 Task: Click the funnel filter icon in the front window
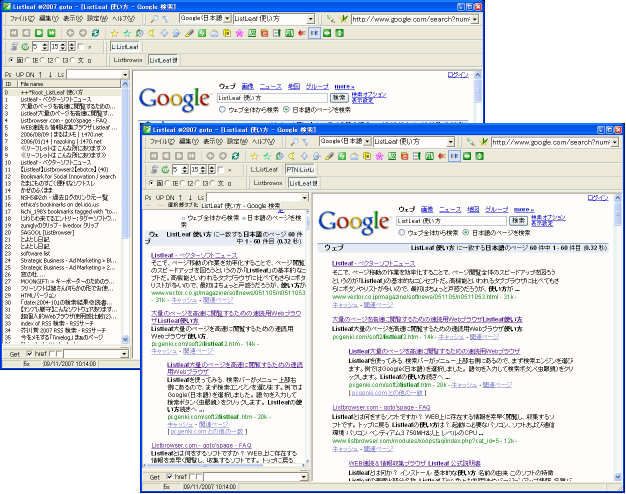point(306,142)
